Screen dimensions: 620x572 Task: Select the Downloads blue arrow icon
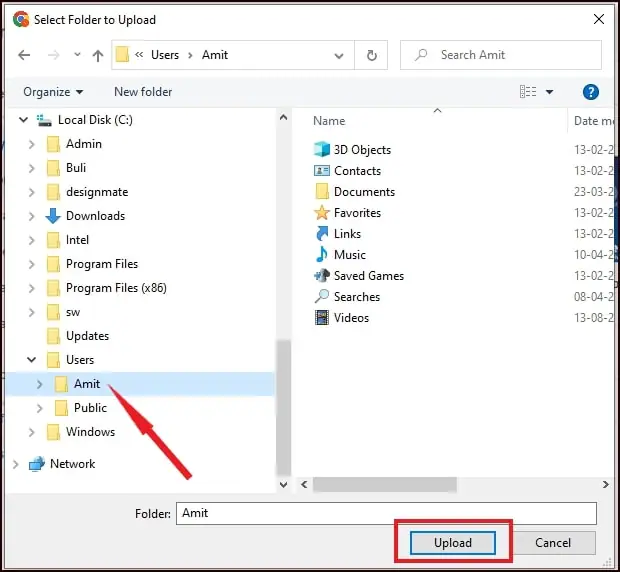53,216
